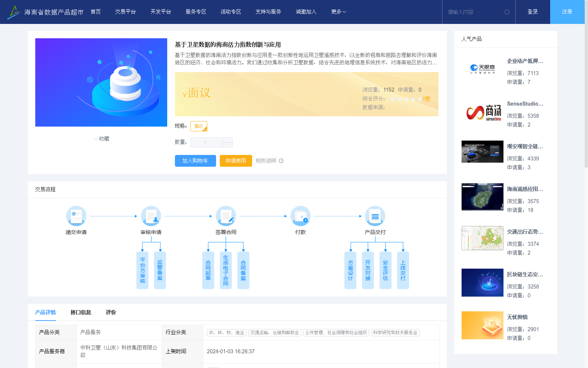
Task: Click the 登录 button
Action: click(x=533, y=12)
